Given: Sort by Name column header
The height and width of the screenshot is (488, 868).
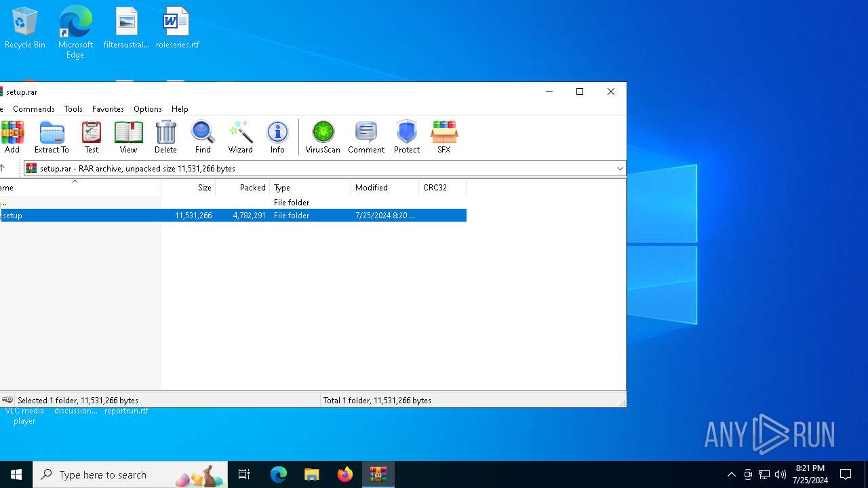Looking at the screenshot, I should 80,188.
